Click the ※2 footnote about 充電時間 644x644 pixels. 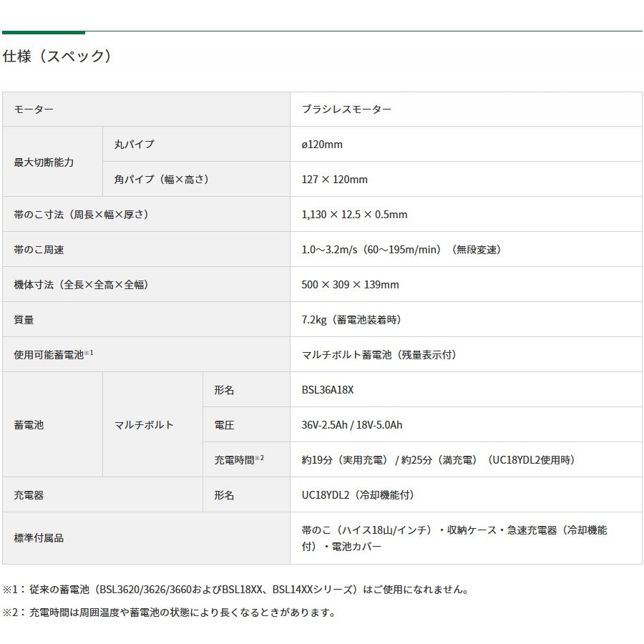pos(169,613)
